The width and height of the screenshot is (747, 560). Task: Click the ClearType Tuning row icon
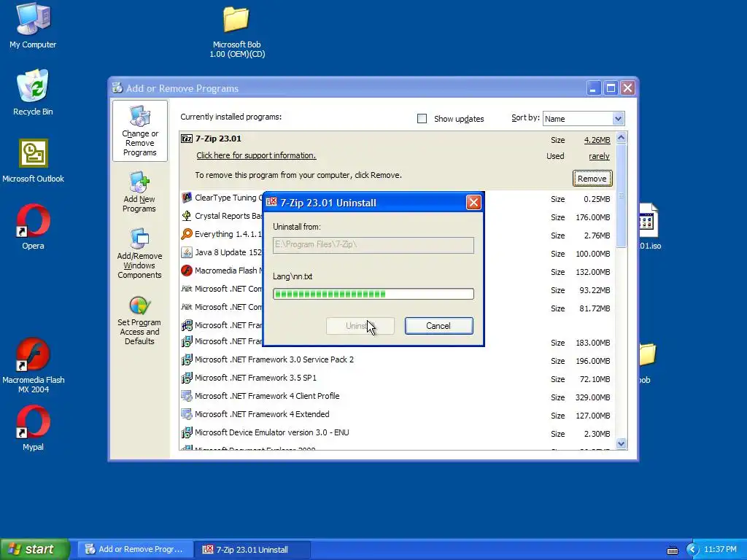pyautogui.click(x=187, y=198)
